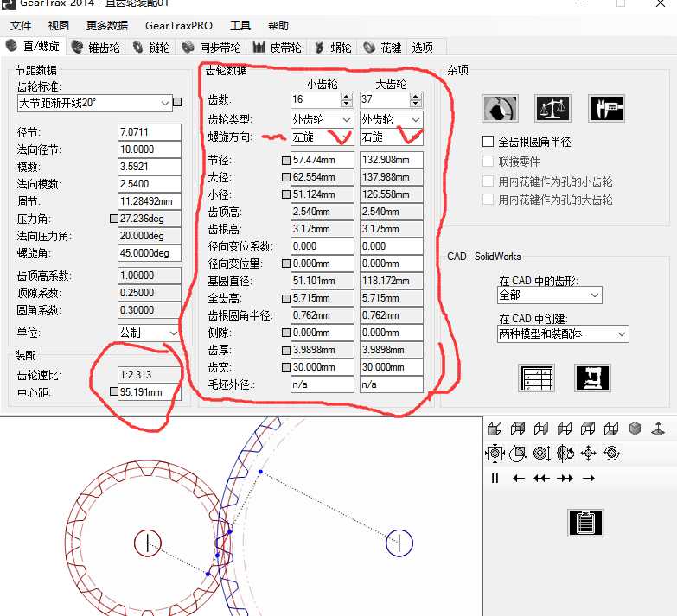Image resolution: width=677 pixels, height=616 pixels.
Task: Open the 文件 menu
Action: [x=21, y=25]
